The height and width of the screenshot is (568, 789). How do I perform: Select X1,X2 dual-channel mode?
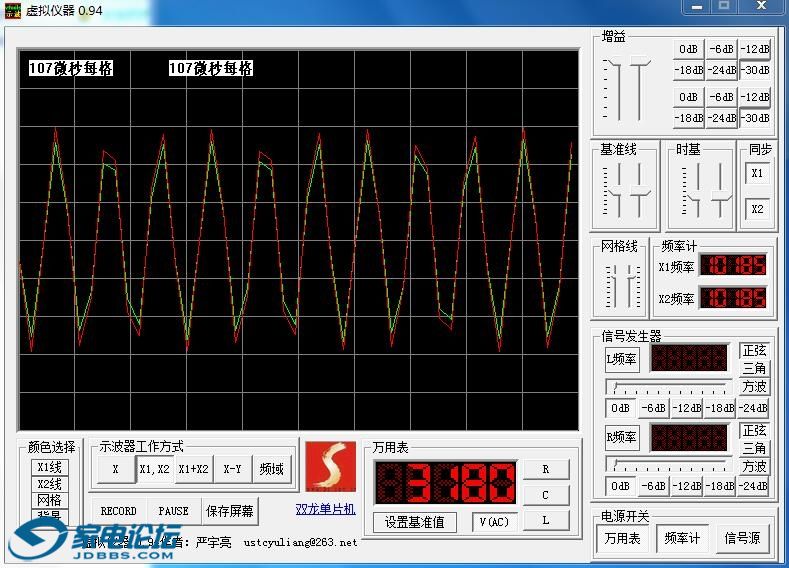[154, 469]
